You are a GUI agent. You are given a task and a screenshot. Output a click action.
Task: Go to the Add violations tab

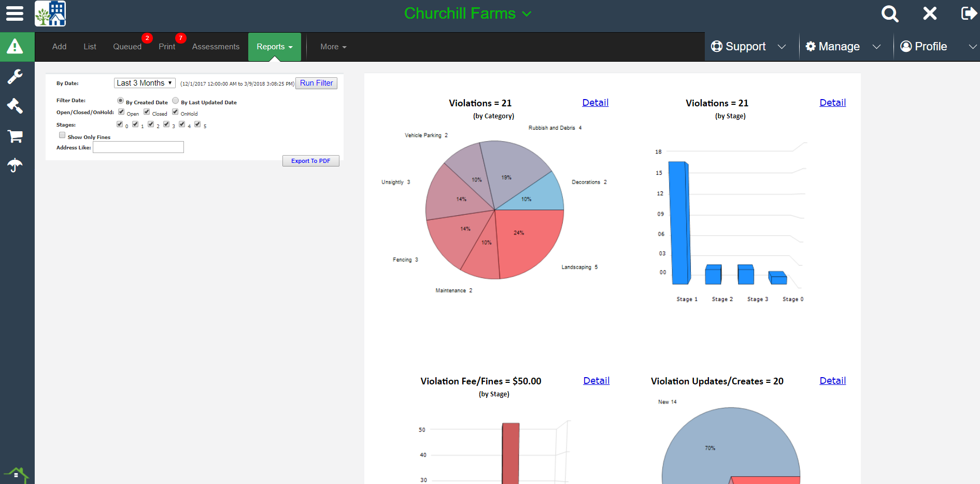pos(60,47)
